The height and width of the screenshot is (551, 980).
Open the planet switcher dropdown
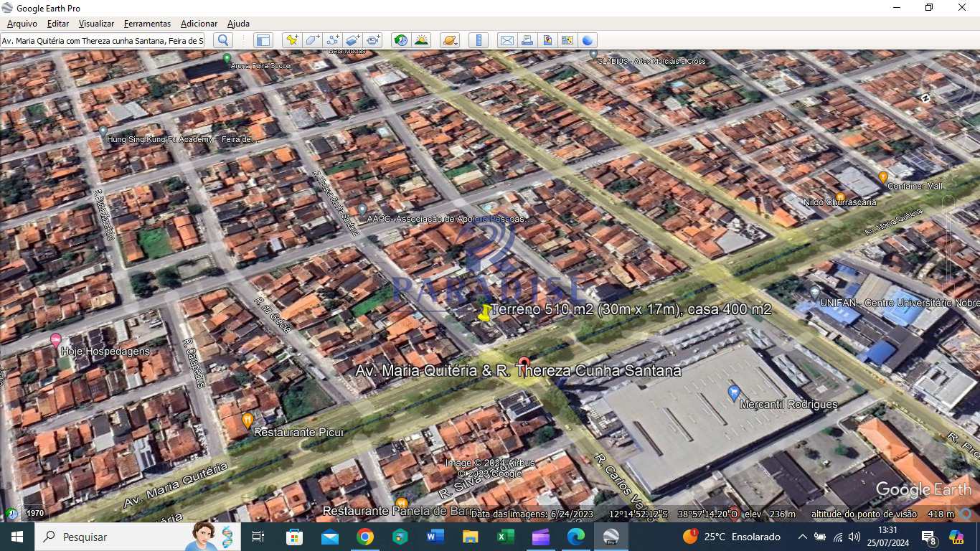point(450,40)
